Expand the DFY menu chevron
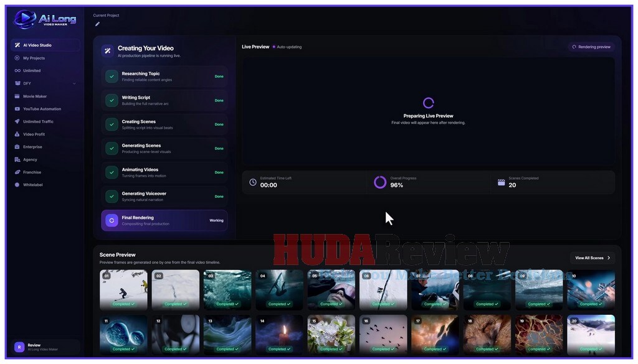 point(74,83)
